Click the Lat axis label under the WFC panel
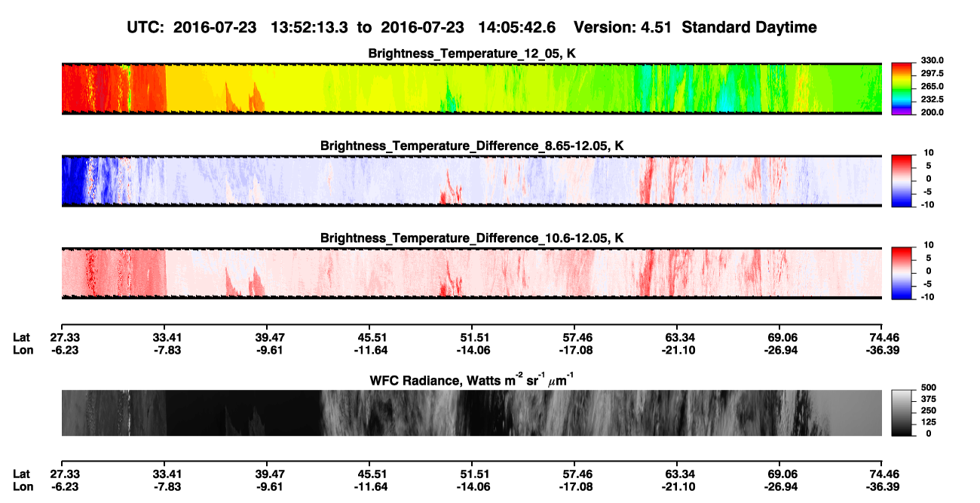The width and height of the screenshot is (980, 503). (22, 474)
